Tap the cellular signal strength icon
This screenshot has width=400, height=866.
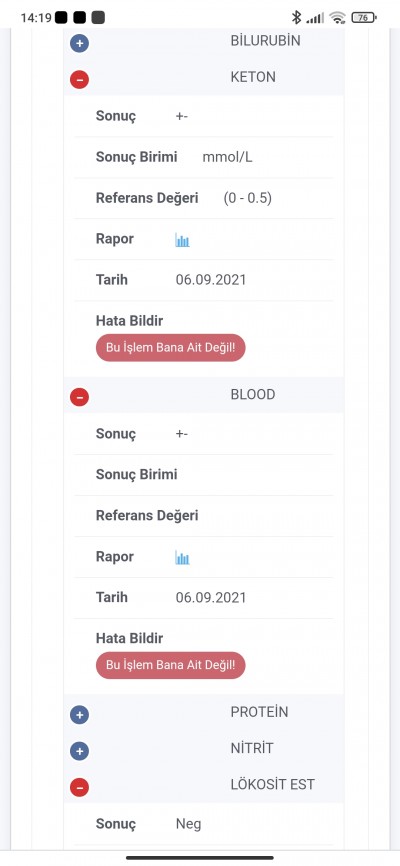[315, 18]
